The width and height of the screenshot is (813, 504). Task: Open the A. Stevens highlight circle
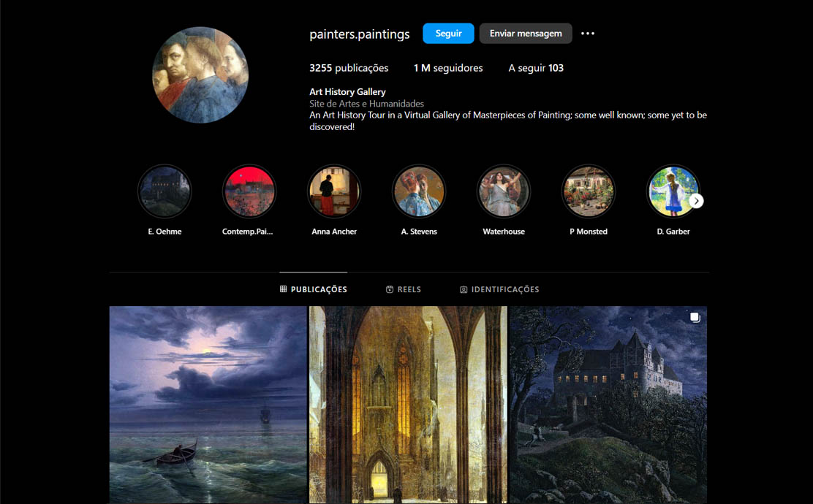[419, 191]
